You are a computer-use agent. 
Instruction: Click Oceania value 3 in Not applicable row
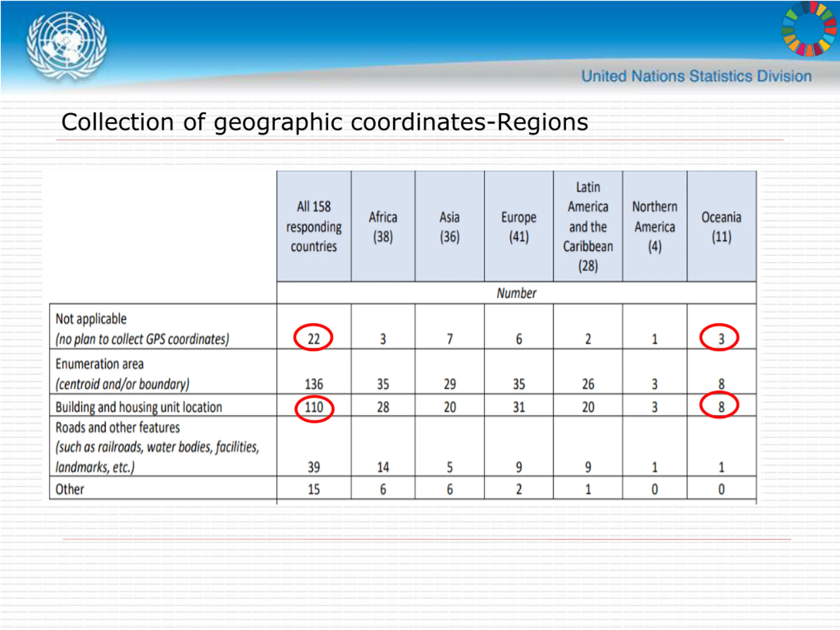coord(721,339)
